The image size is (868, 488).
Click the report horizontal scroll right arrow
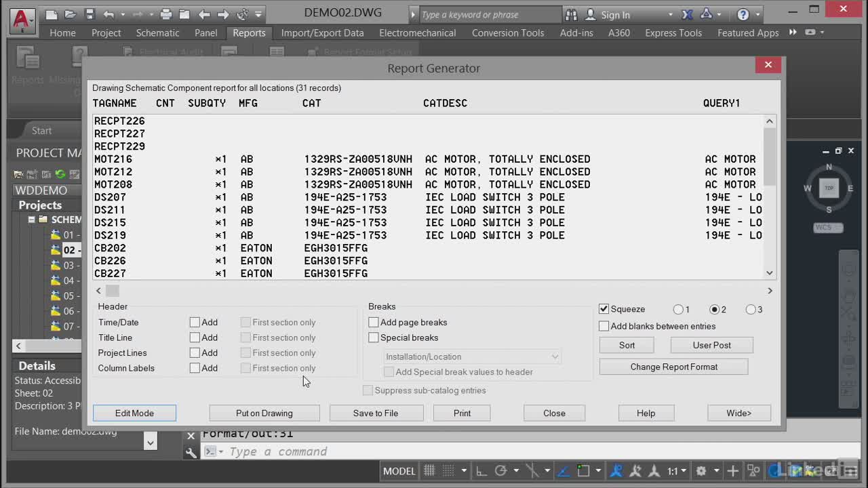point(770,291)
